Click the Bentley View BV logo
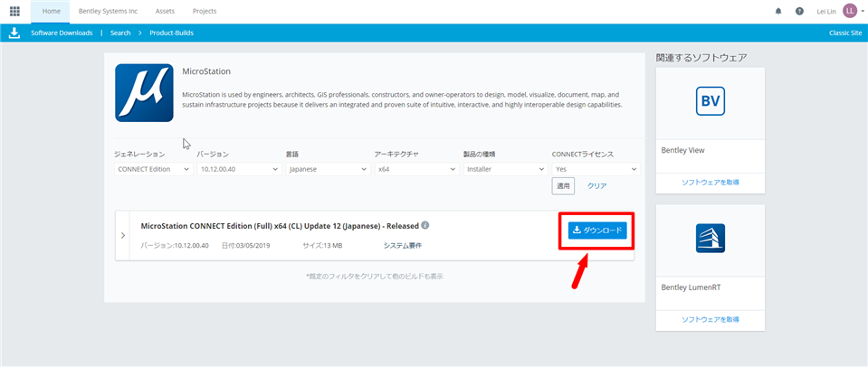Image resolution: width=868 pixels, height=367 pixels. pyautogui.click(x=711, y=102)
